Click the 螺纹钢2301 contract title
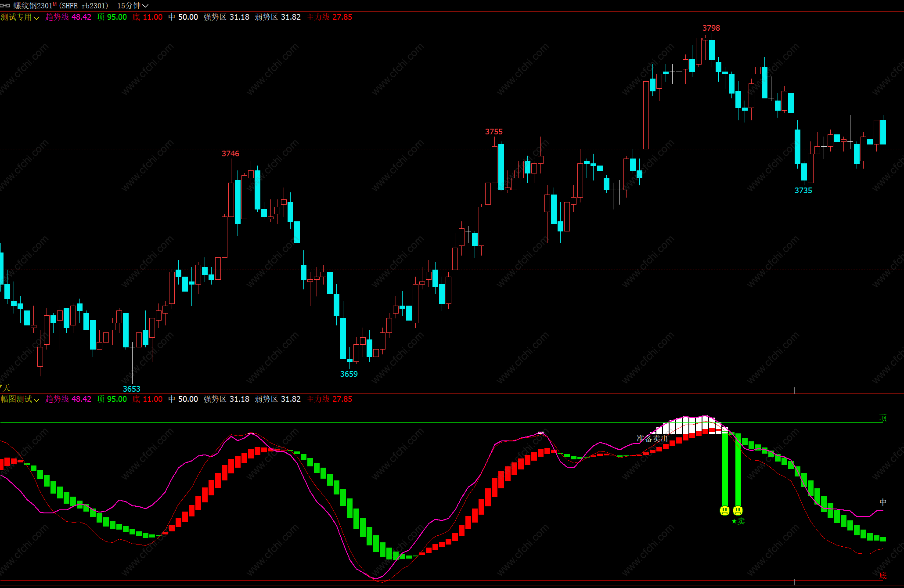The width and height of the screenshot is (904, 588). 33,6
